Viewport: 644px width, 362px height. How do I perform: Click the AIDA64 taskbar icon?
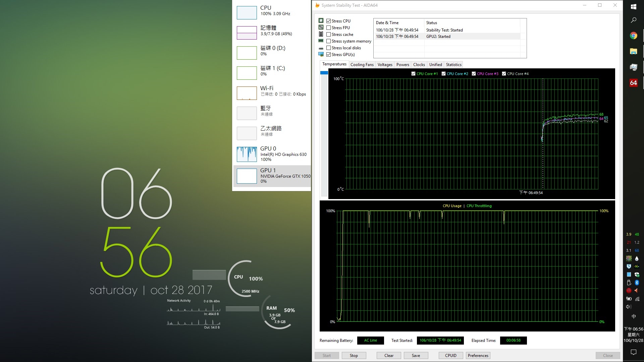click(633, 83)
